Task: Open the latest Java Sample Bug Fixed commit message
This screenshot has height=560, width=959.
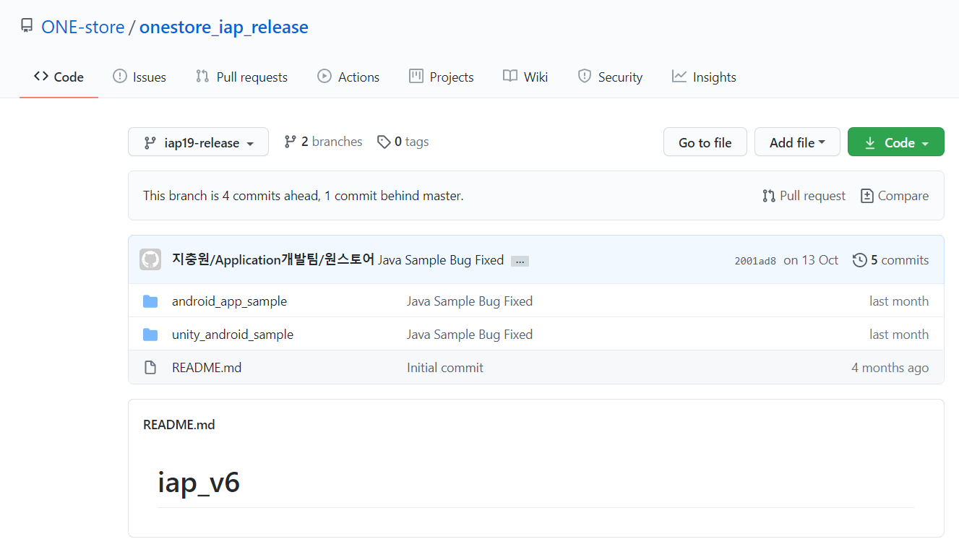Action: click(441, 260)
